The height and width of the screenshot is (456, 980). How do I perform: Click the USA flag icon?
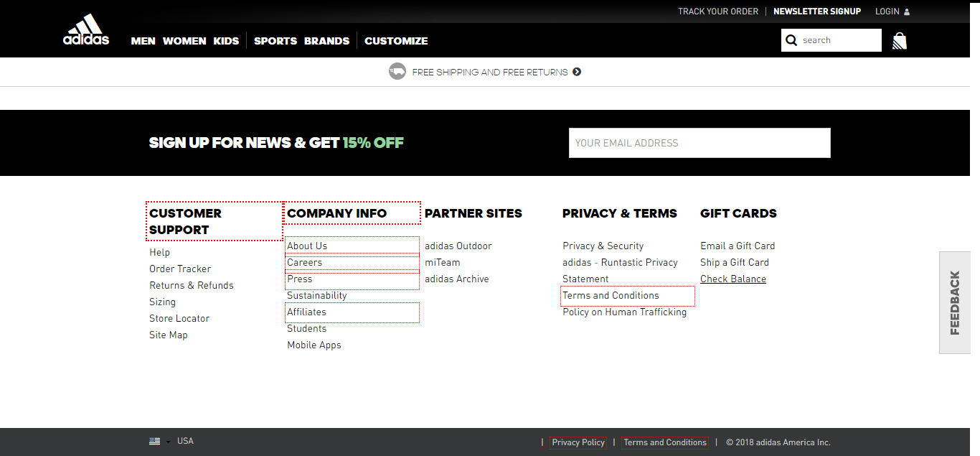154,441
